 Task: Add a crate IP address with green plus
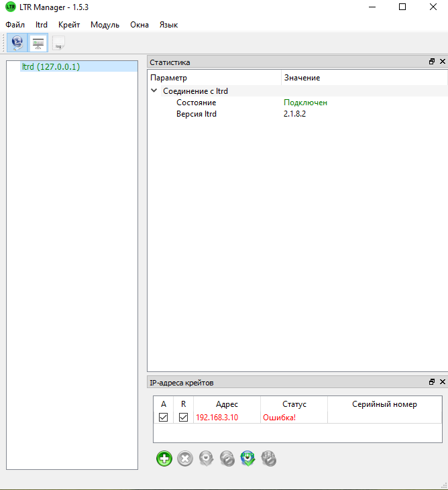[164, 458]
